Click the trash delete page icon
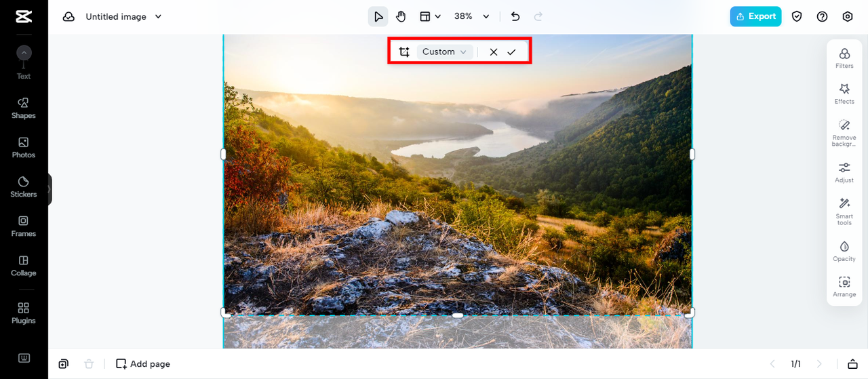This screenshot has height=379, width=868. 89,364
